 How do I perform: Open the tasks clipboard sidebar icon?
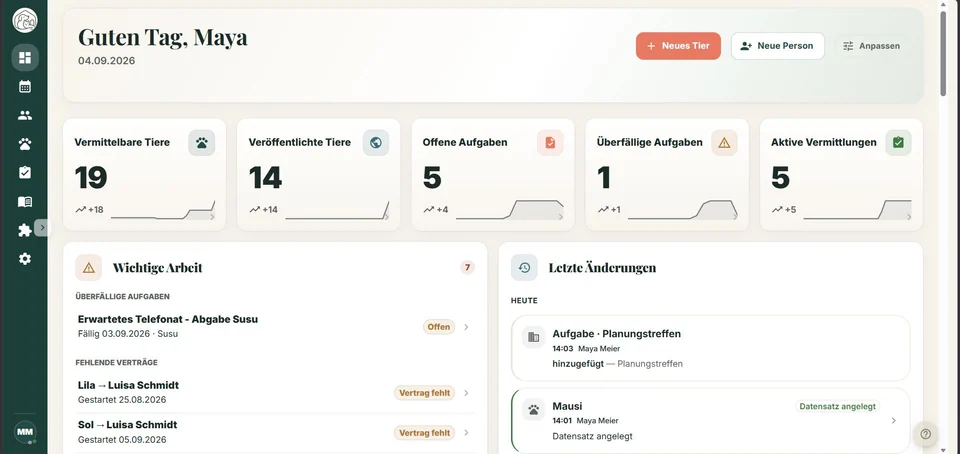25,173
